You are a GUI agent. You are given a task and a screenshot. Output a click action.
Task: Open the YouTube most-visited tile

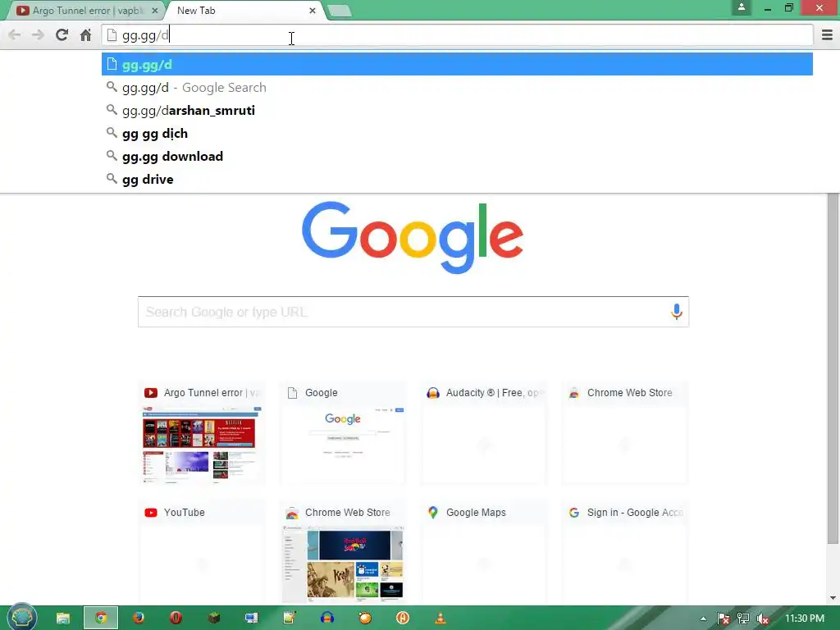(202, 554)
